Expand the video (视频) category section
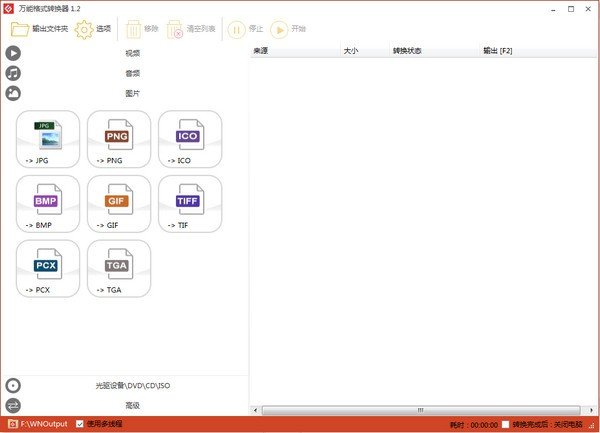Viewport: 600px width, 433px height. pos(132,53)
